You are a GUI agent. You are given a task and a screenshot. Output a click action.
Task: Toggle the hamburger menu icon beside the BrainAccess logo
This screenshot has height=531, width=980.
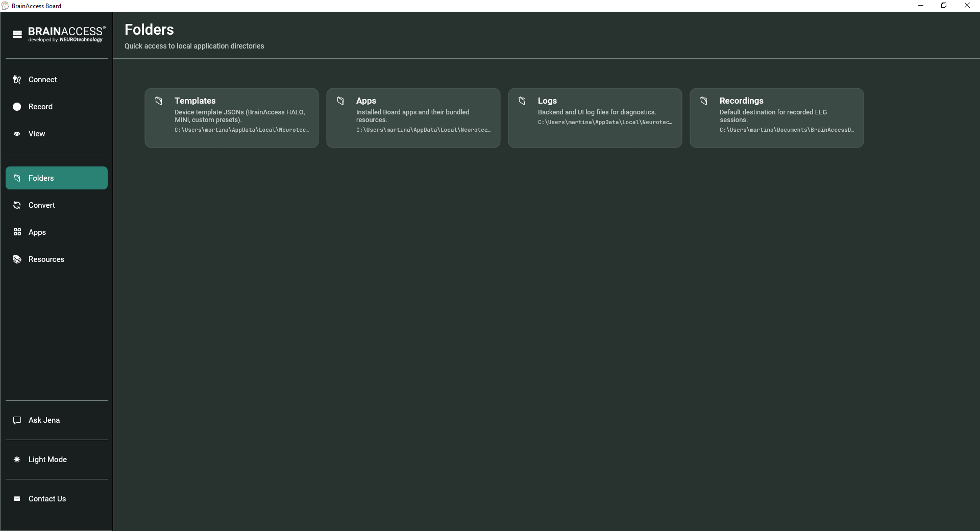tap(17, 35)
